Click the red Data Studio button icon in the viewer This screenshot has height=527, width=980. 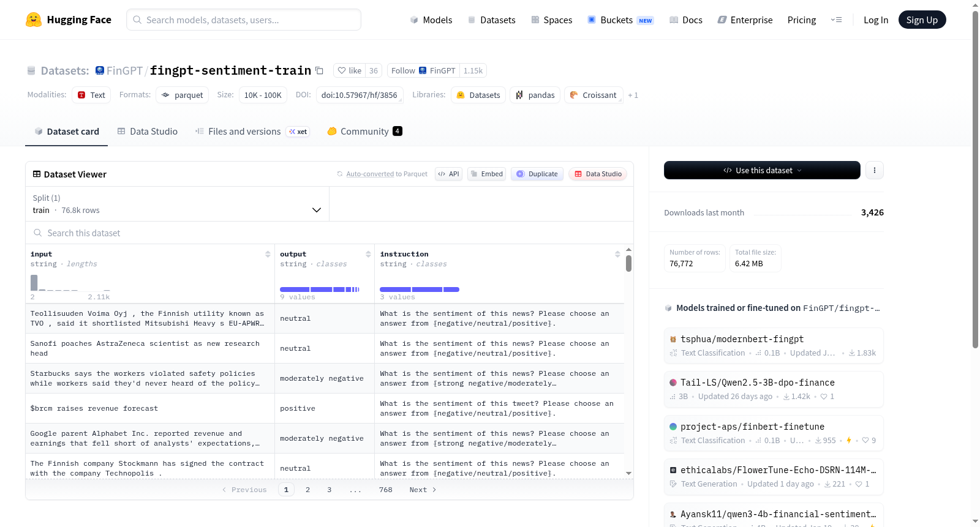(578, 174)
